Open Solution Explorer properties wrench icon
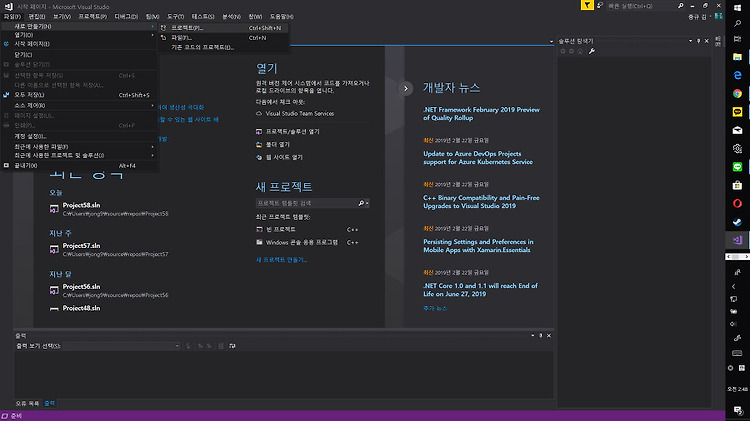This screenshot has width=750, height=421. [x=592, y=51]
